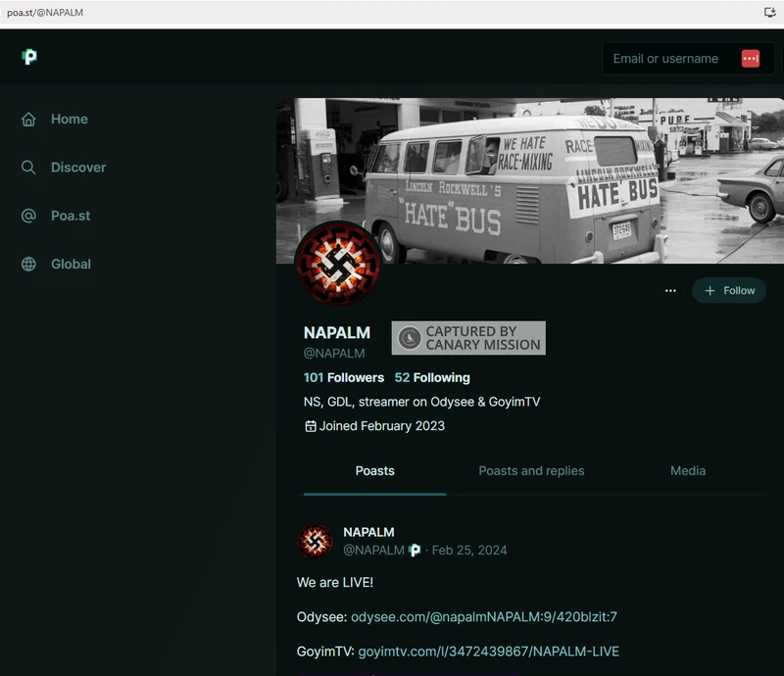Image resolution: width=784 pixels, height=676 pixels.
Task: Focus the Email or username field
Action: (688, 59)
